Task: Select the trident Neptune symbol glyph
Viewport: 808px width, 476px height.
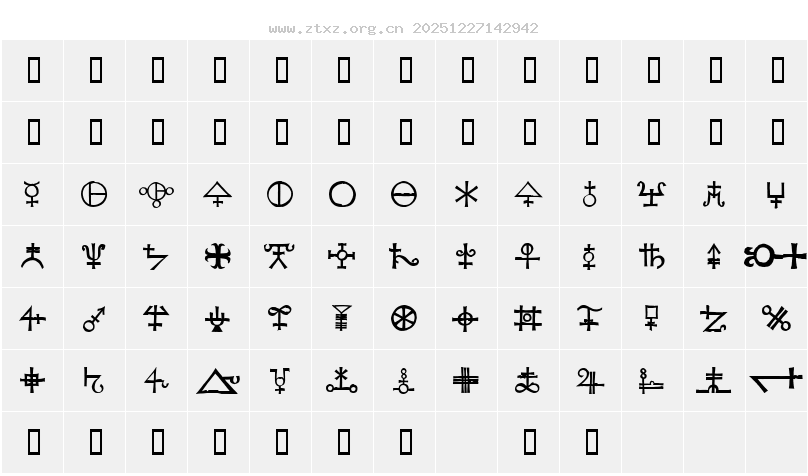Action: [94, 256]
